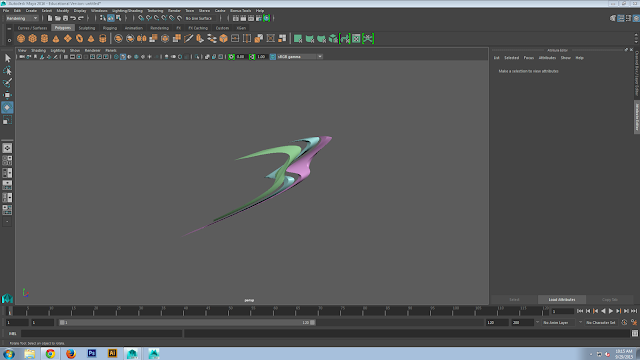Click the Mirror geometry shelf icon
The width and height of the screenshot is (640, 360).
click(142, 38)
